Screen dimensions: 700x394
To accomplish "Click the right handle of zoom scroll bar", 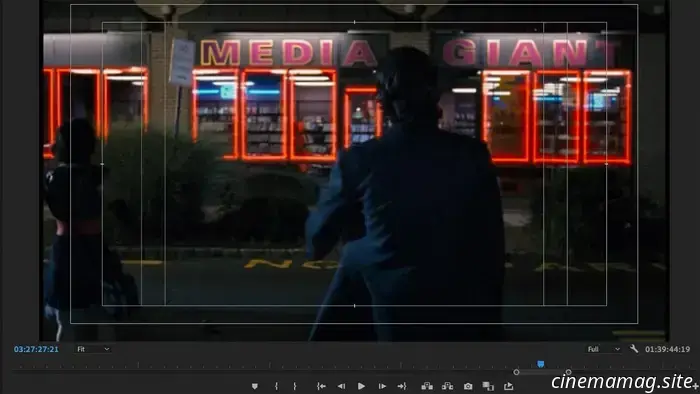I will (568, 372).
